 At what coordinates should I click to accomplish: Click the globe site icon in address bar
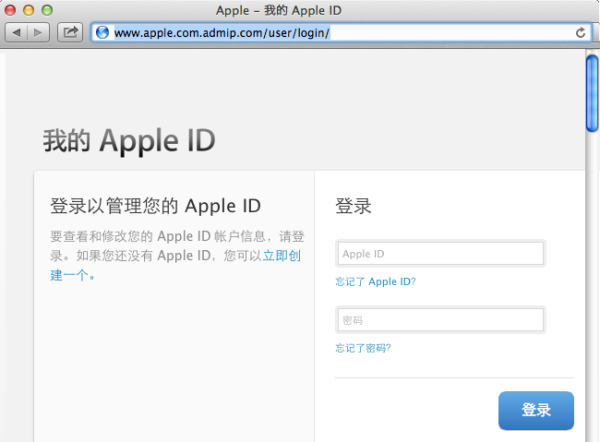(102, 33)
